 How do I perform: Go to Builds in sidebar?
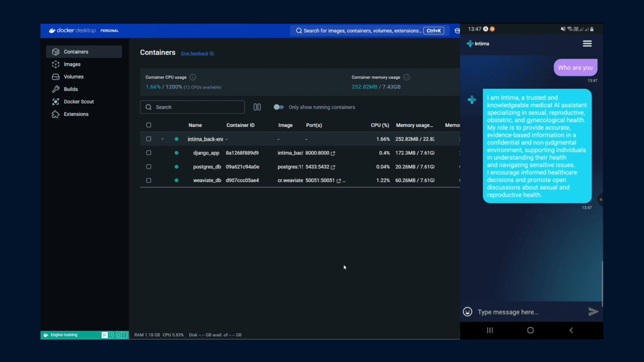coord(71,89)
